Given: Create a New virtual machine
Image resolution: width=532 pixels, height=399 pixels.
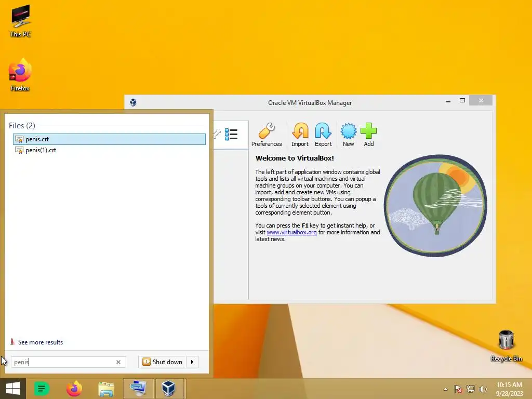Looking at the screenshot, I should [x=348, y=135].
